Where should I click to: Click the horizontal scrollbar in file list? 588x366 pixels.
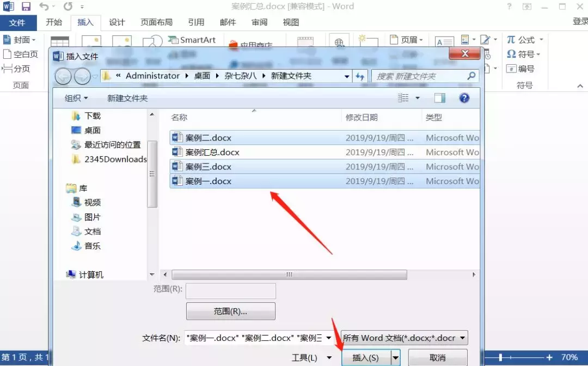click(289, 274)
